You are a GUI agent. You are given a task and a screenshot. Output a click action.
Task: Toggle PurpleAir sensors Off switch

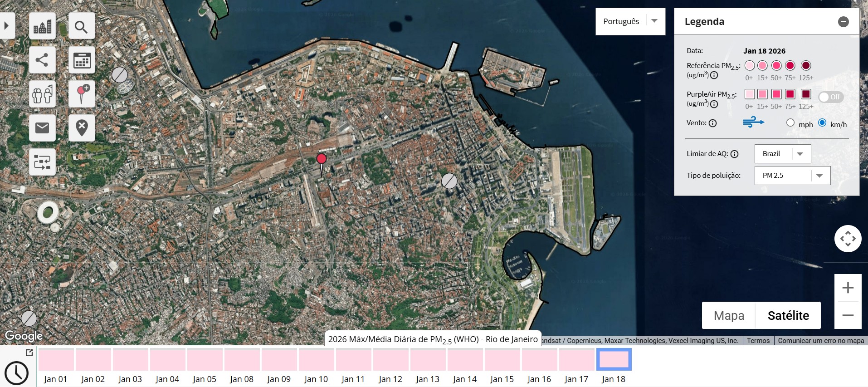click(x=830, y=97)
